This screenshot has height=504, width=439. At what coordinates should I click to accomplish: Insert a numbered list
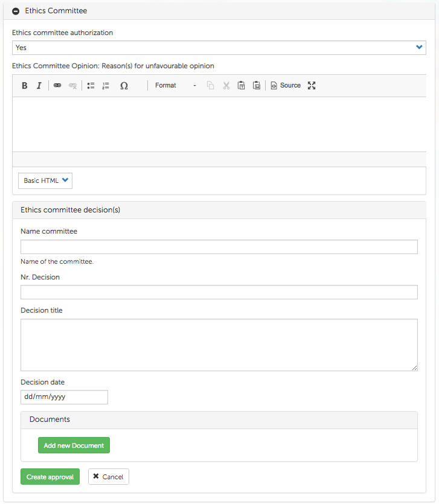(106, 86)
